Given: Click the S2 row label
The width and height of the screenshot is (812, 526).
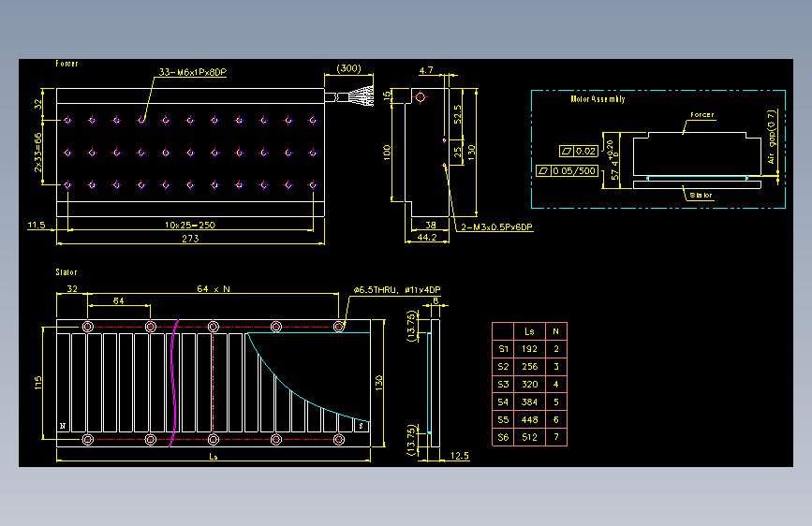Looking at the screenshot, I should tap(503, 367).
